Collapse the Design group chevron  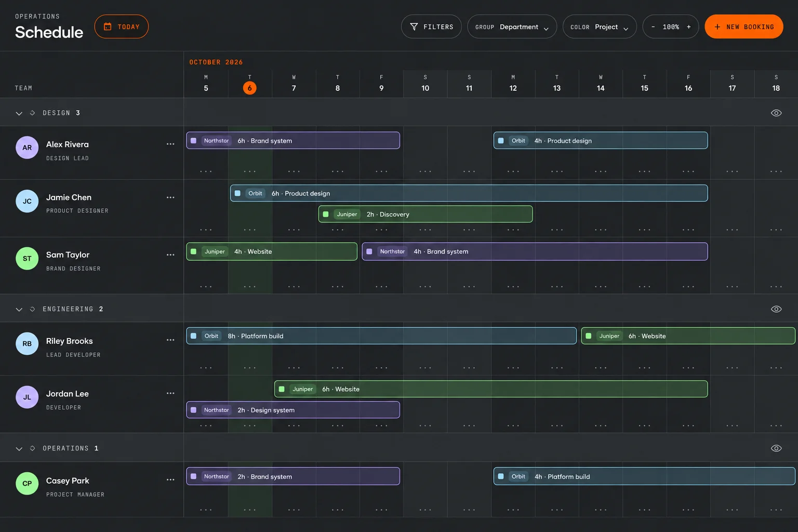click(19, 113)
